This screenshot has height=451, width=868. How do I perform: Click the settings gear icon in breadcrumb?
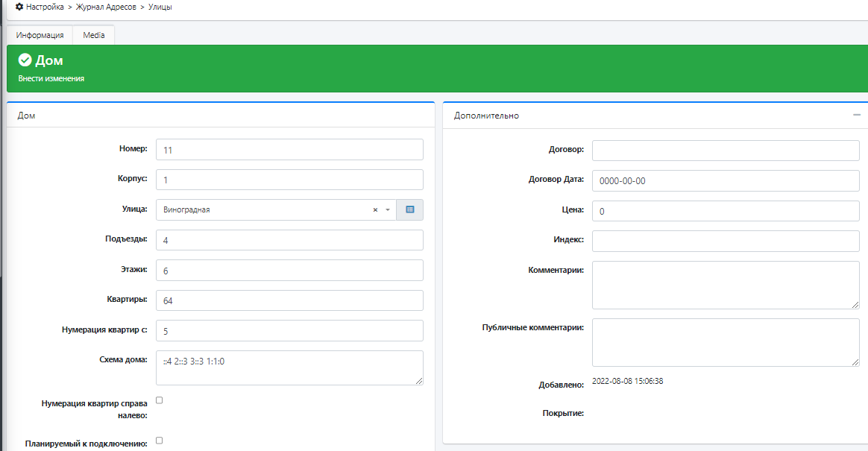click(19, 7)
